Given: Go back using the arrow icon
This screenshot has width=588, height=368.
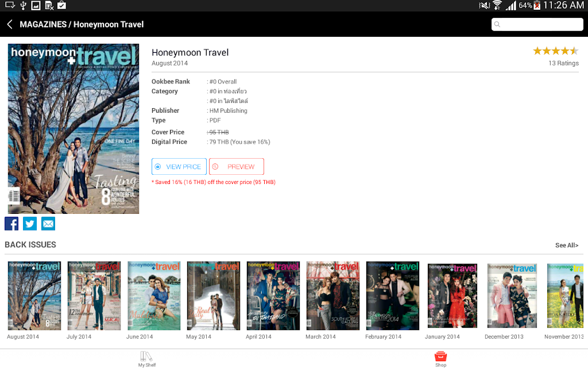Looking at the screenshot, I should [10, 24].
